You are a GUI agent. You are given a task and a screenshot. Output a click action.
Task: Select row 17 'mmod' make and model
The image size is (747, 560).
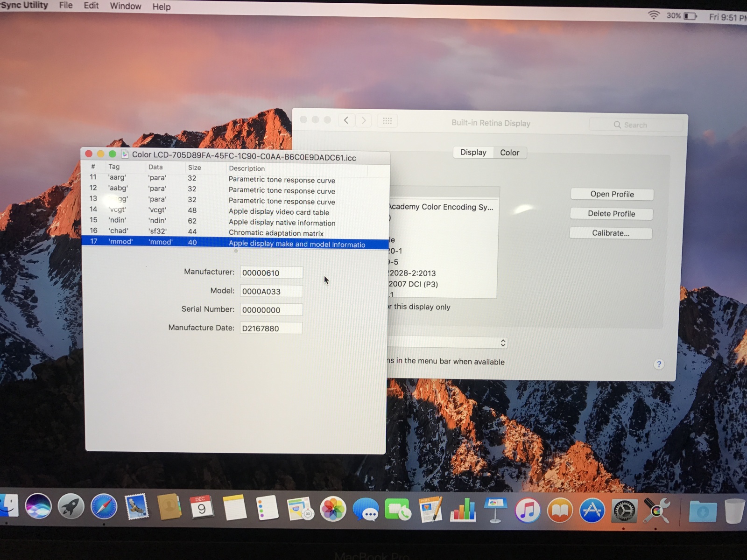(235, 243)
